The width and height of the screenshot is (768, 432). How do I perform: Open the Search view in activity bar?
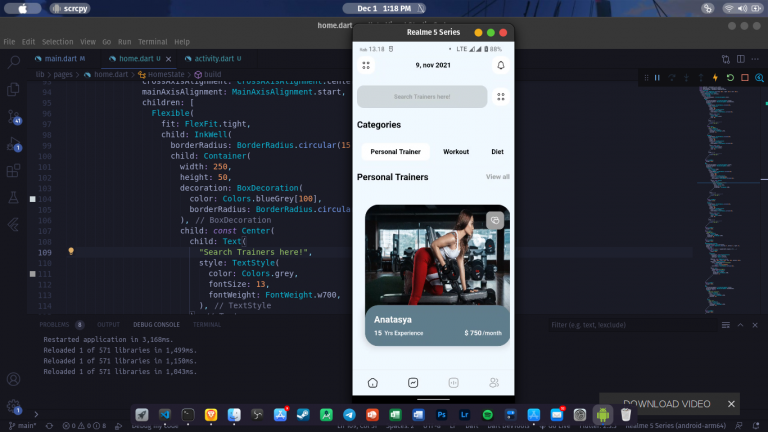pyautogui.click(x=14, y=62)
